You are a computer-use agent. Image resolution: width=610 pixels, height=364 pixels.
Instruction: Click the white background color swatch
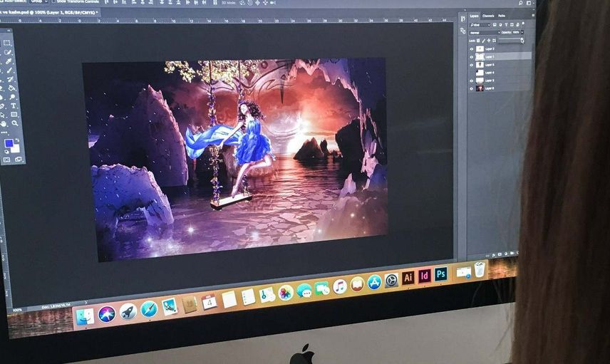(x=16, y=149)
